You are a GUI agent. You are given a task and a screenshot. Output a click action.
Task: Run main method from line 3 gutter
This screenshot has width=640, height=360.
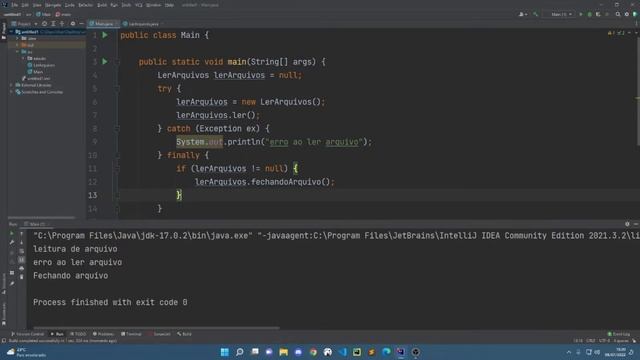[x=105, y=62]
